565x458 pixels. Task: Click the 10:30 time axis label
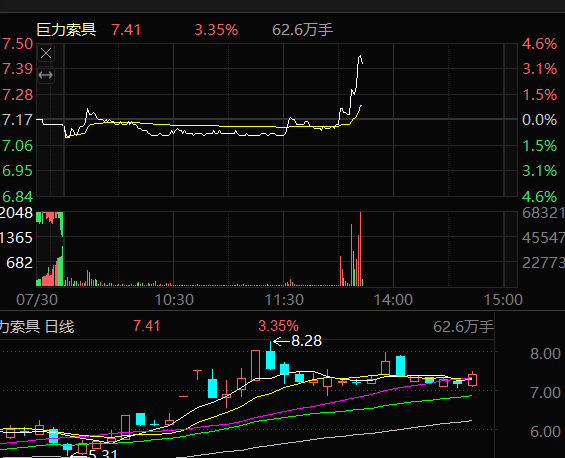point(174,299)
